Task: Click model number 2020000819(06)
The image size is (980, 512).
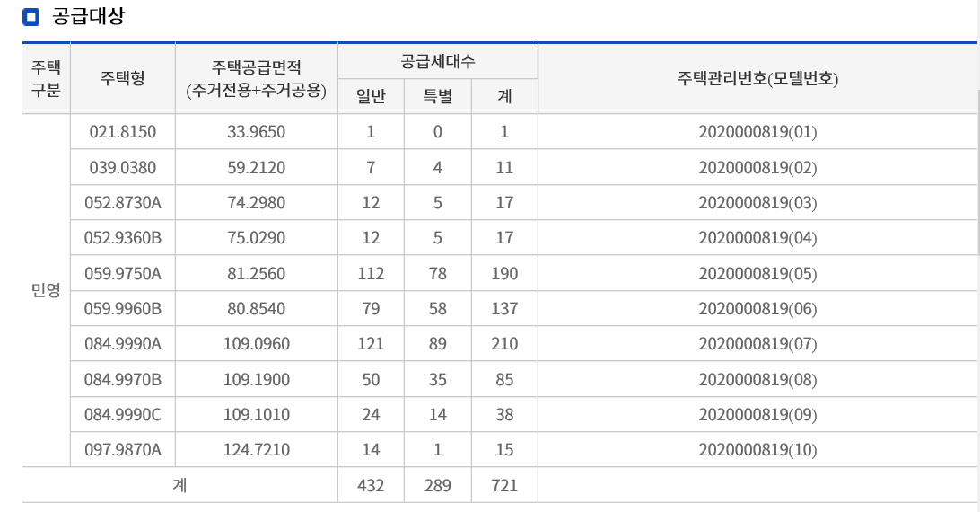Action: 757,309
